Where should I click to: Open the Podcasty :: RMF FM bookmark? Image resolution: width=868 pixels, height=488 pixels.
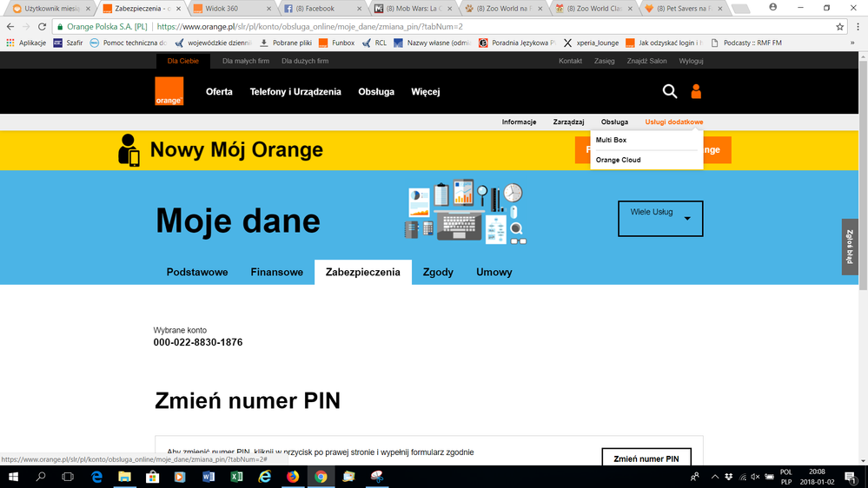[746, 43]
